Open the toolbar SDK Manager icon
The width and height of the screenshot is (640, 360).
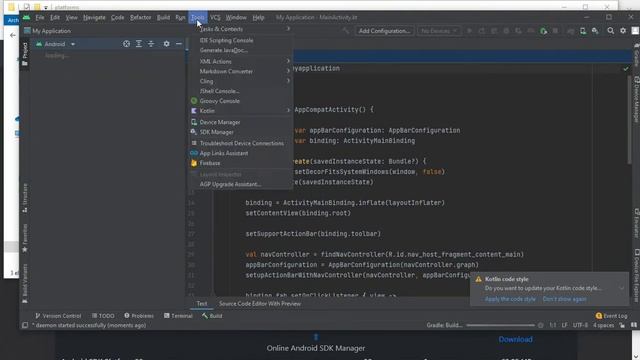(x=595, y=31)
